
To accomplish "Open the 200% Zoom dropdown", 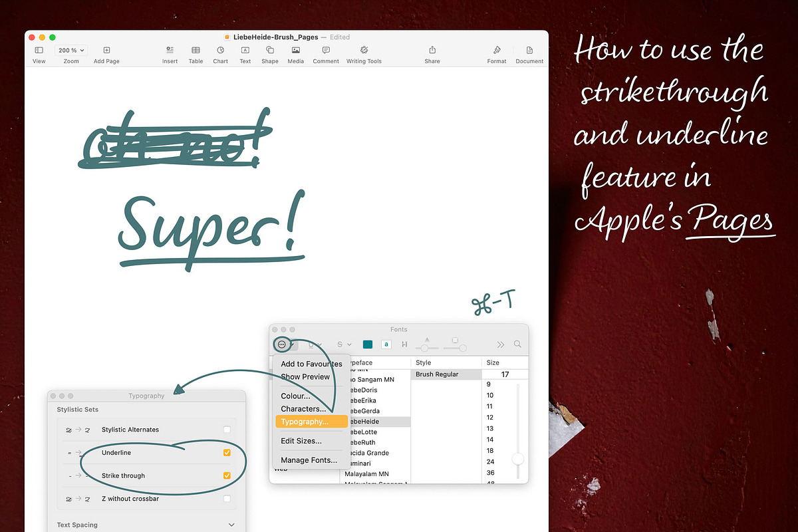I will click(x=71, y=50).
